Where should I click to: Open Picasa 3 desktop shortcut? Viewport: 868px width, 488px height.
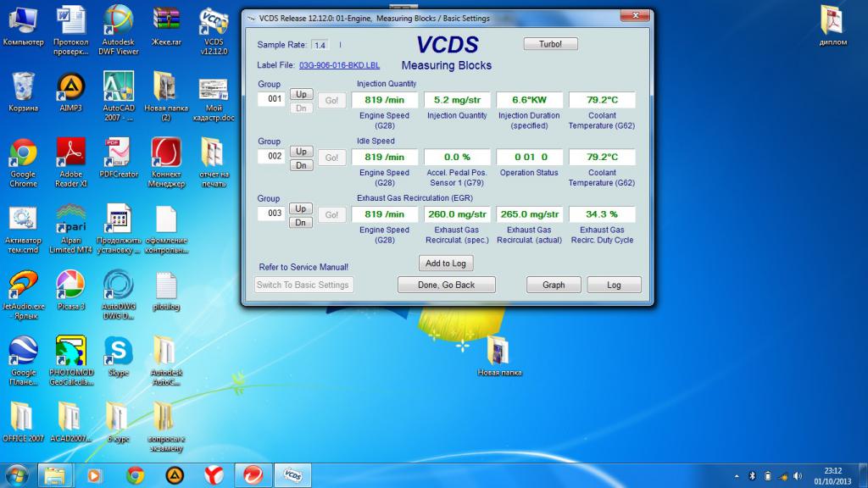pos(71,291)
